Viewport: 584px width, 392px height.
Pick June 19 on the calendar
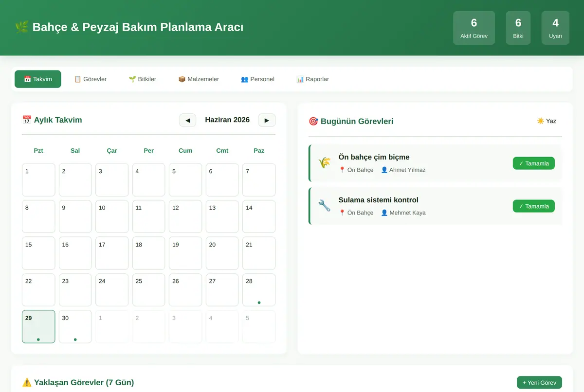(x=185, y=253)
